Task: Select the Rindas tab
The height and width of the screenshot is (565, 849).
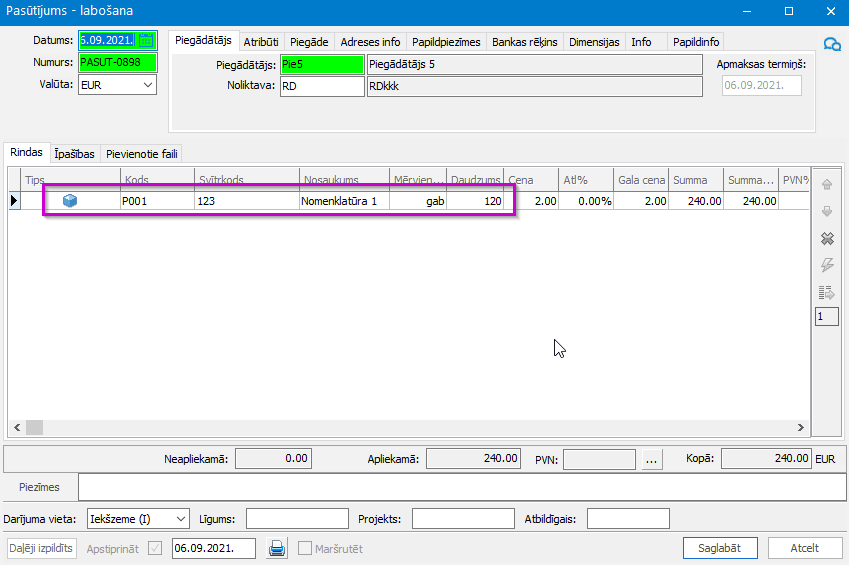Action: pyautogui.click(x=27, y=153)
